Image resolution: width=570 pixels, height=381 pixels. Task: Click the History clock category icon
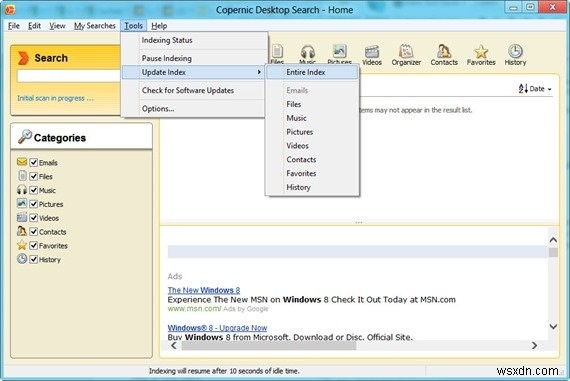coord(22,258)
